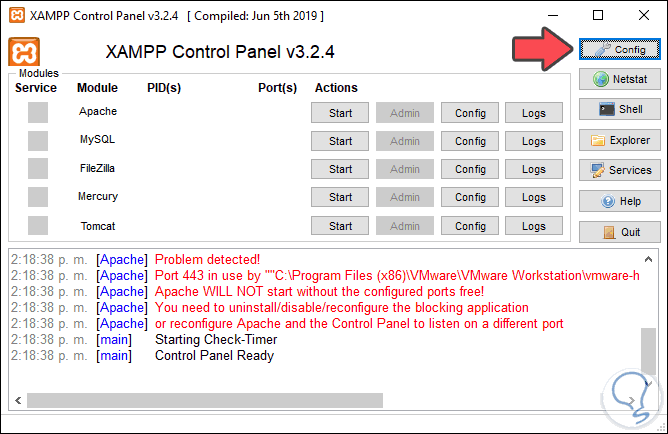Open MySQL Logs menu
This screenshot has width=668, height=434.
point(534,141)
